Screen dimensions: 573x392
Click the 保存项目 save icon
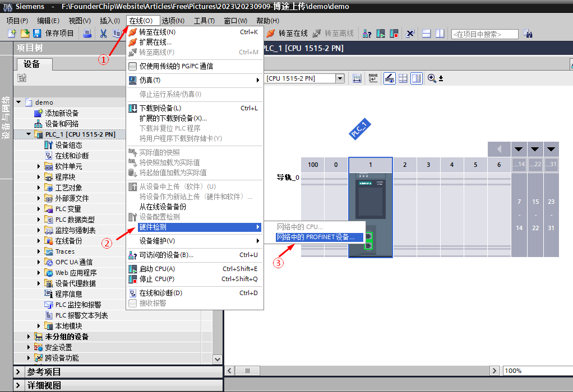[36, 34]
